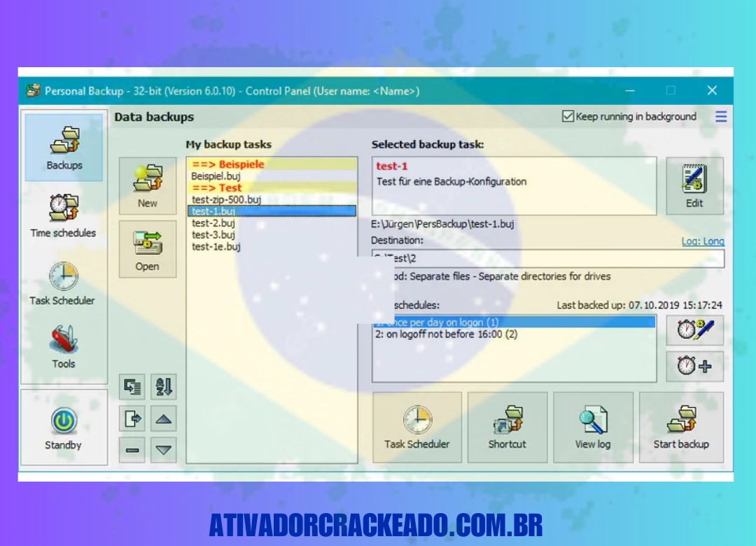This screenshot has height=546, width=756.
Task: Remove selected task with minus button
Action: 132,450
